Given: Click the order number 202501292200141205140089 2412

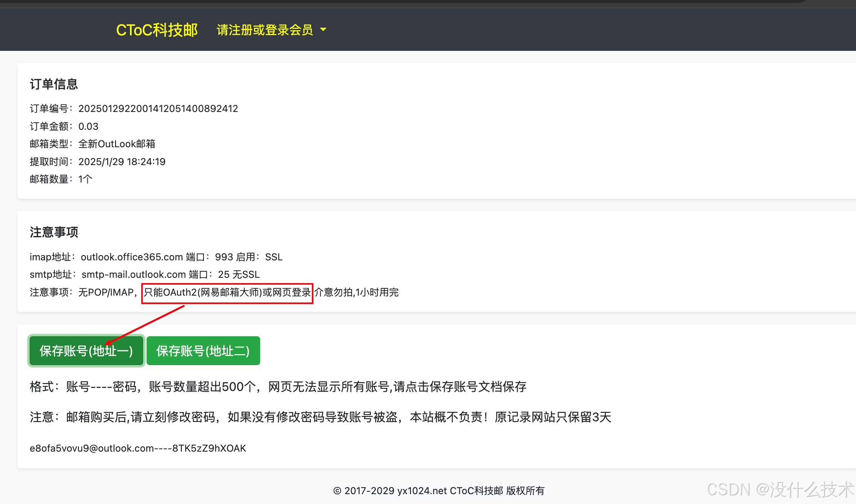Looking at the screenshot, I should pos(158,109).
